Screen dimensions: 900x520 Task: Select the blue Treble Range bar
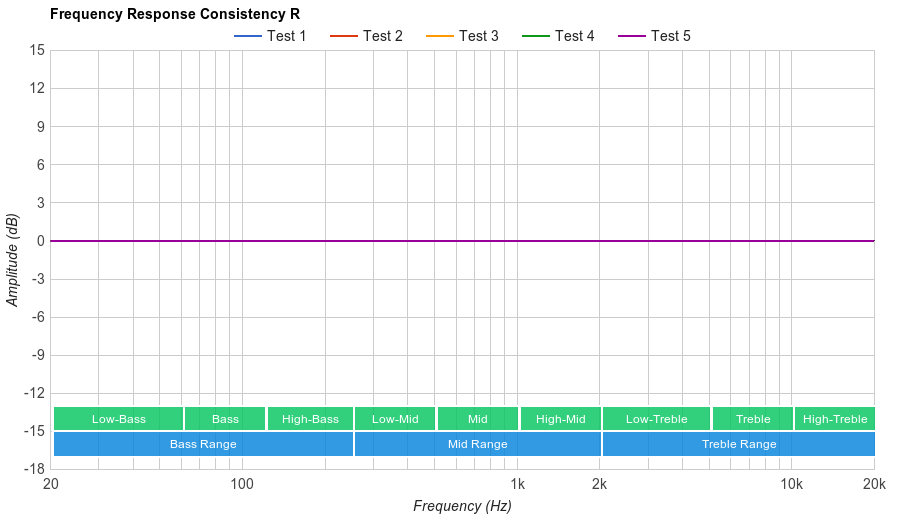point(738,444)
